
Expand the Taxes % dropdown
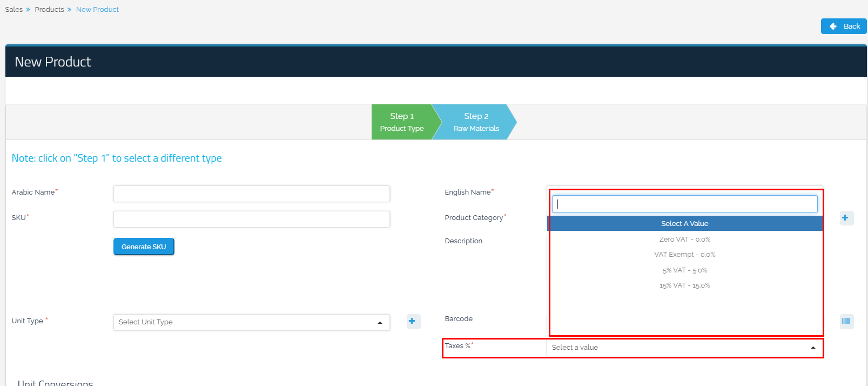(x=684, y=348)
